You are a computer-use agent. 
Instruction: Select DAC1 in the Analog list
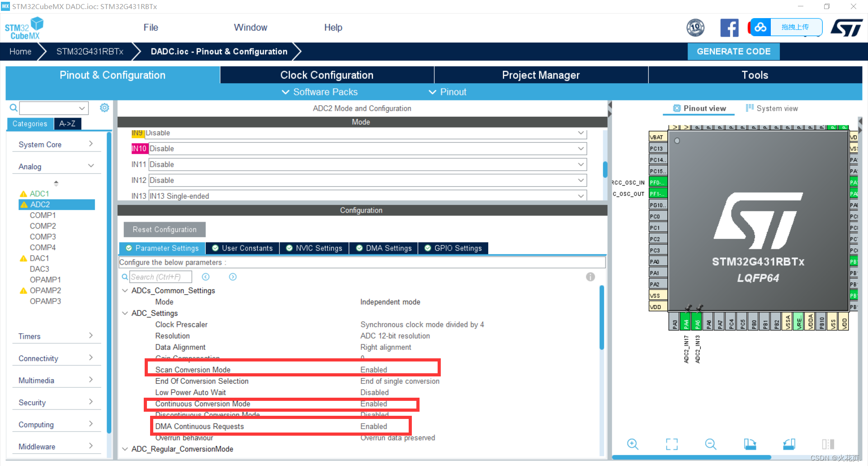39,258
